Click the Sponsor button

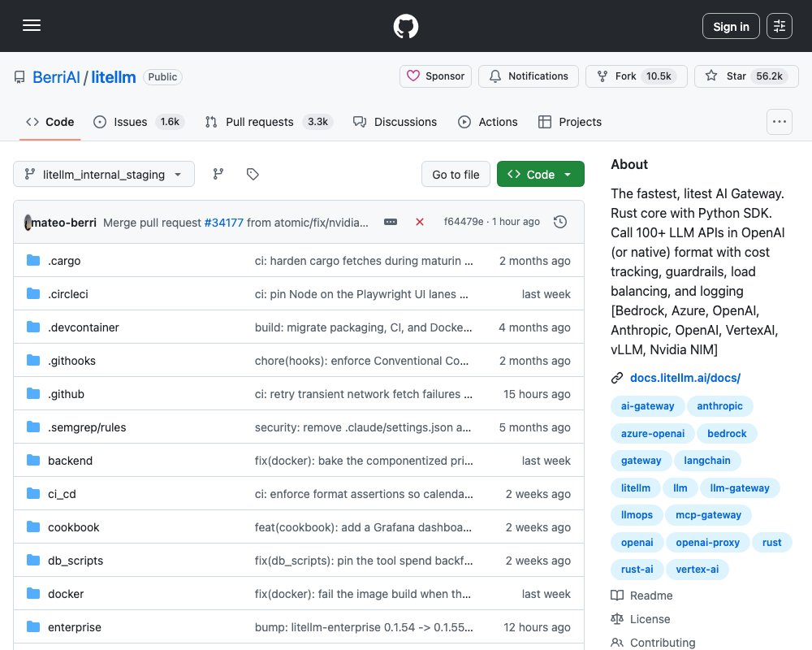coord(435,76)
